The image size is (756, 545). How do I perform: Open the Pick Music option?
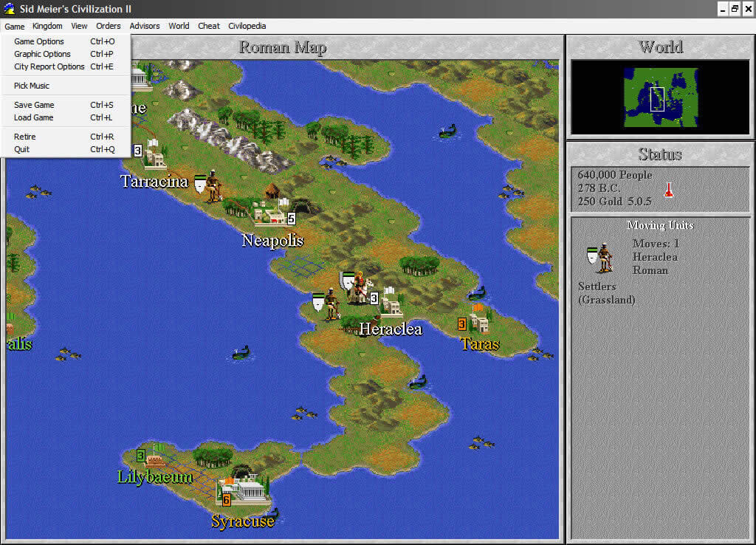click(32, 86)
